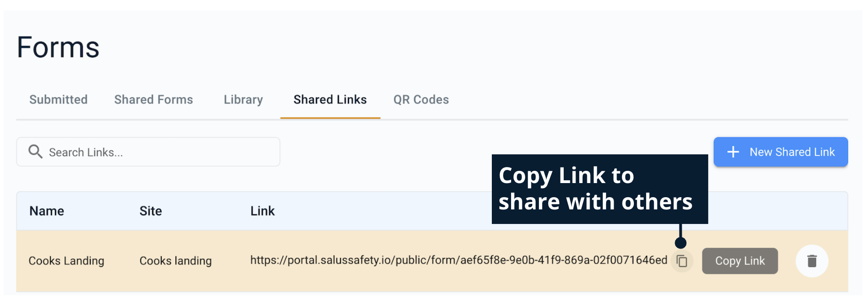The height and width of the screenshot is (304, 868).
Task: Click the trash icon to delete Cooks Landing link
Action: 812,261
